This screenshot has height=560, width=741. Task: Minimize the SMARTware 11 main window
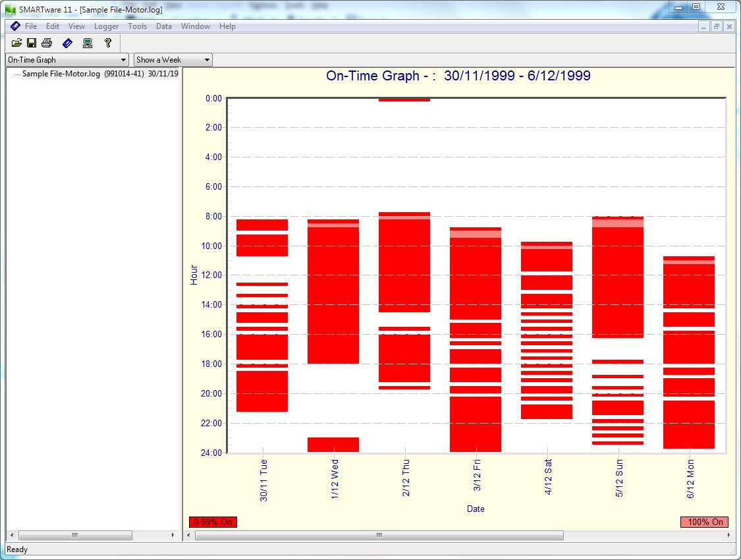[x=678, y=7]
